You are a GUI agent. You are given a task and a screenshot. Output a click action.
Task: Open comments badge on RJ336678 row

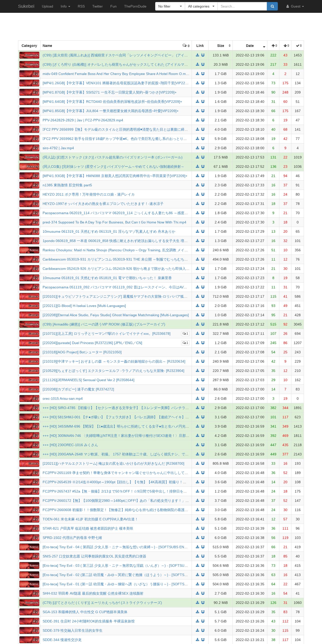pos(185,334)
